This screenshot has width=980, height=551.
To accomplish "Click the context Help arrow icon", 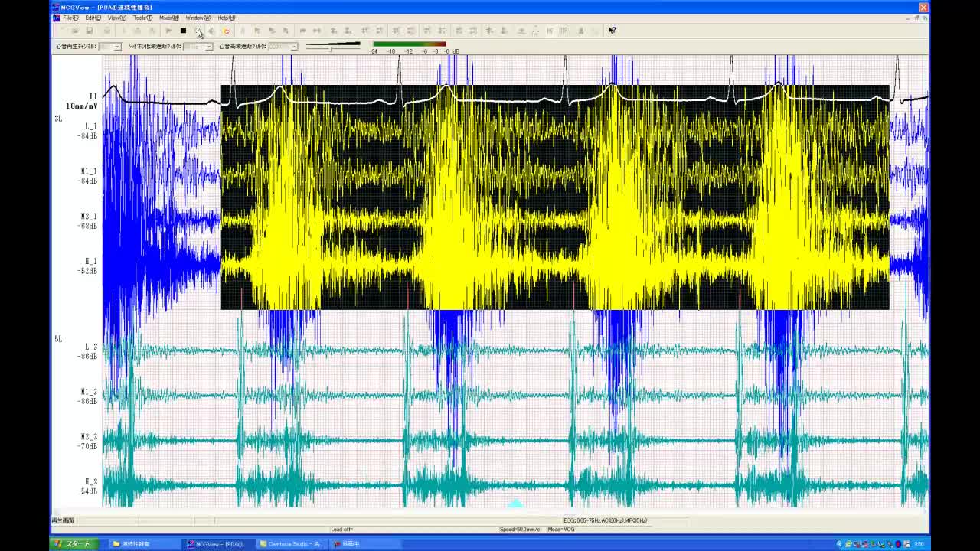I will tap(612, 31).
